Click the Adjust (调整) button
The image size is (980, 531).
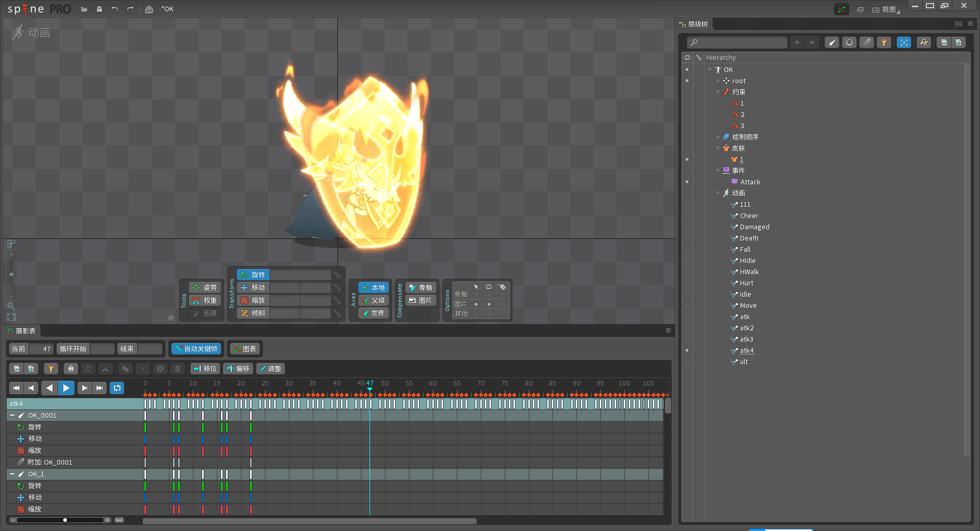271,369
